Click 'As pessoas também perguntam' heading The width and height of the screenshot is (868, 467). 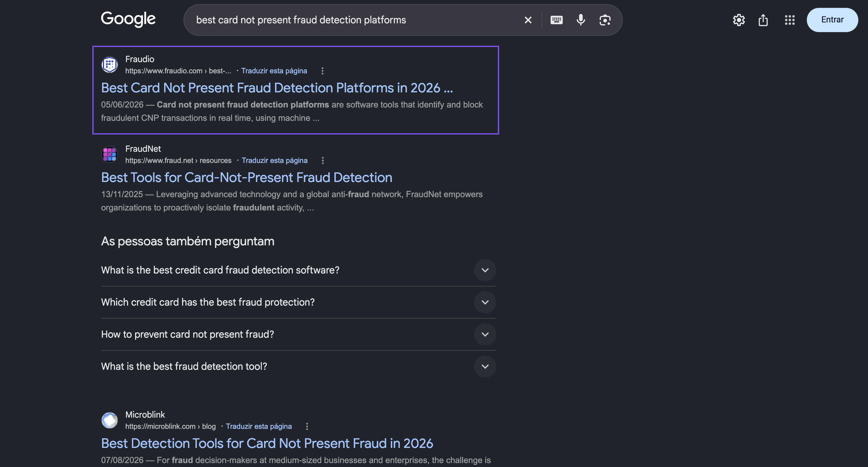click(x=188, y=241)
